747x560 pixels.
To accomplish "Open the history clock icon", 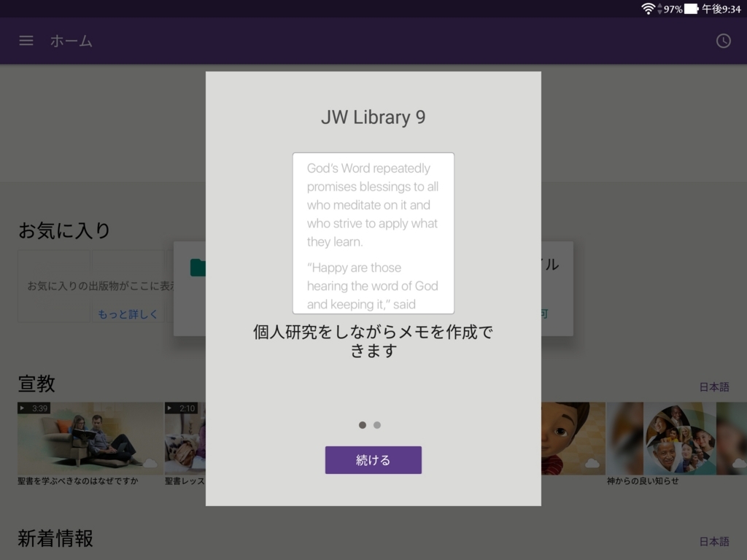I will pos(723,41).
